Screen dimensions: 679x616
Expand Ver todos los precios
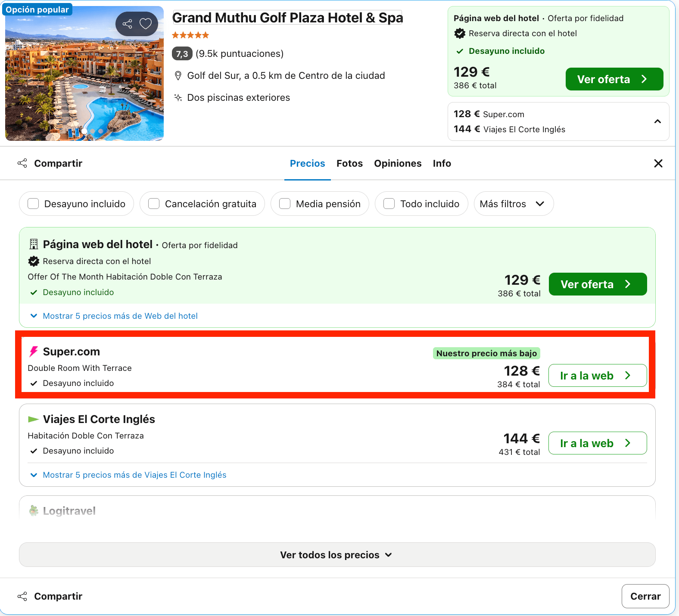click(x=337, y=555)
